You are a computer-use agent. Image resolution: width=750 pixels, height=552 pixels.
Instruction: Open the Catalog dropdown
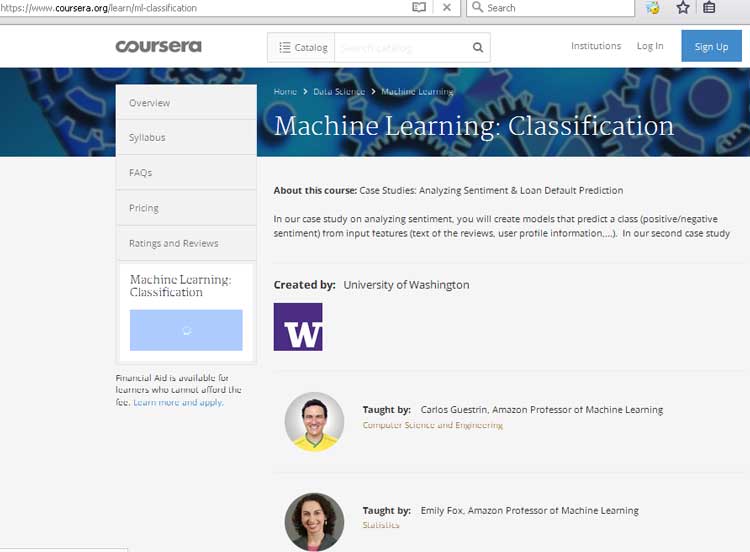pos(301,47)
